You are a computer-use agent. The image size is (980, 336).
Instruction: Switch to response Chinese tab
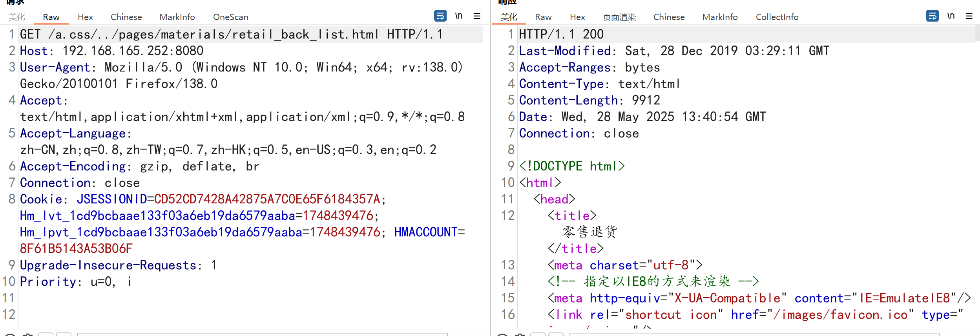(x=669, y=17)
